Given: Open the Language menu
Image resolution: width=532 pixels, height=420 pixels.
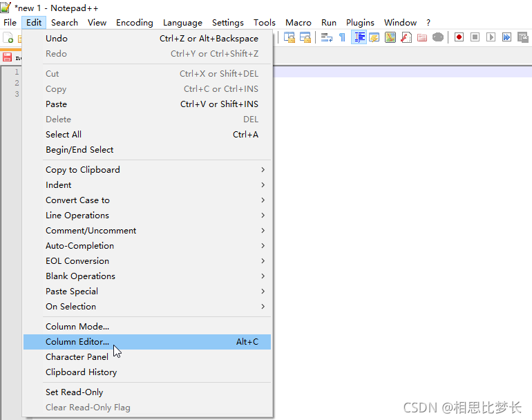Looking at the screenshot, I should (x=182, y=23).
